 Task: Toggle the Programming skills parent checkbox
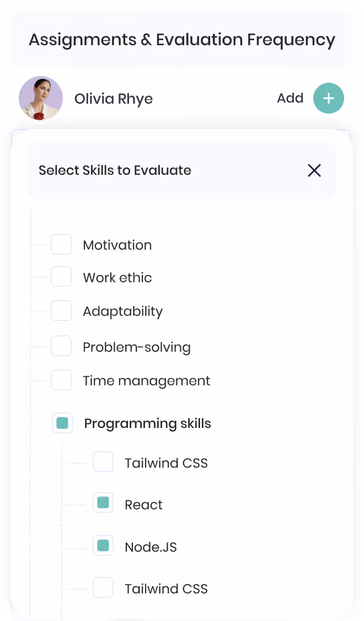[62, 423]
